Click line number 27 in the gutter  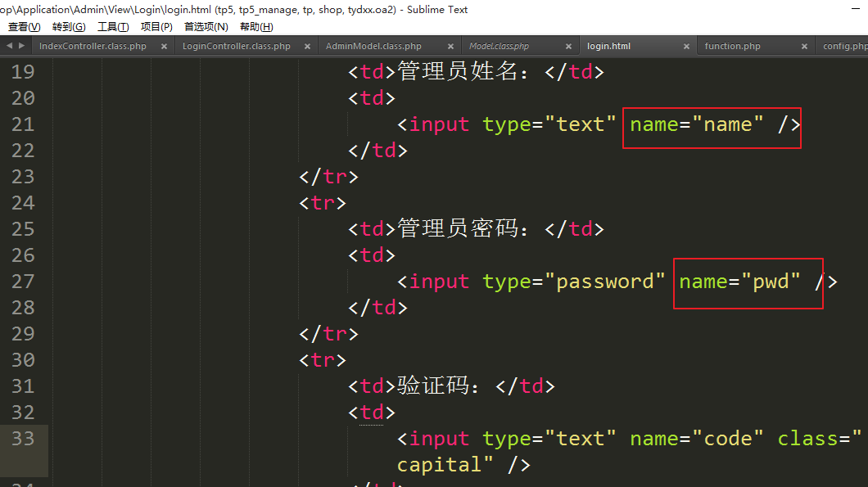24,282
